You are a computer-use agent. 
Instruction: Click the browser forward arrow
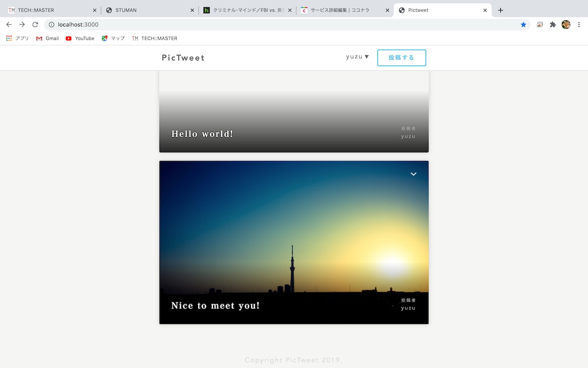click(x=22, y=25)
